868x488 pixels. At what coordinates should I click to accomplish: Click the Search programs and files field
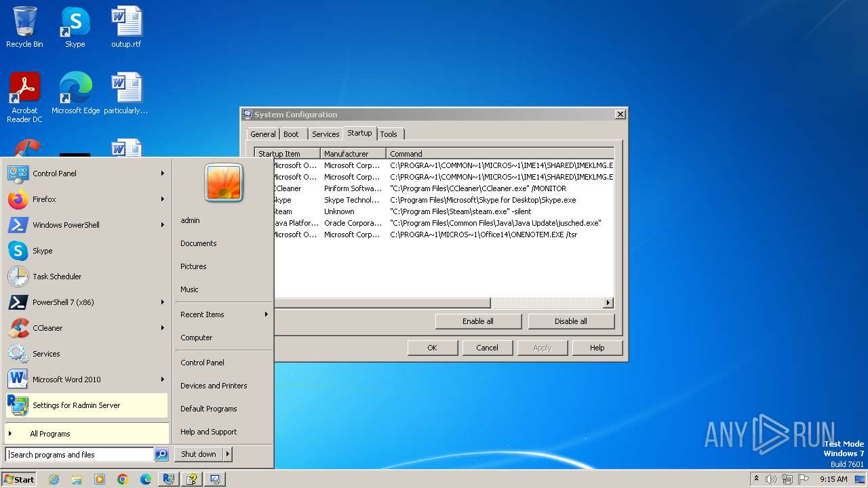click(80, 455)
